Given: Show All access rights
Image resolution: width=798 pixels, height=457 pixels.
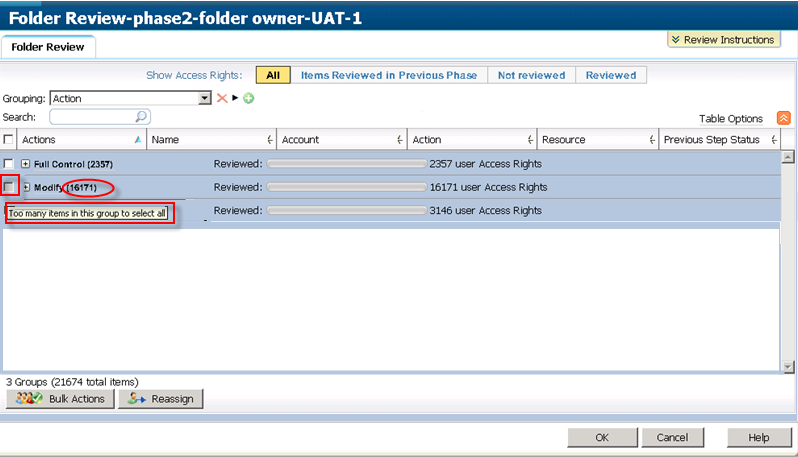Looking at the screenshot, I should point(273,75).
